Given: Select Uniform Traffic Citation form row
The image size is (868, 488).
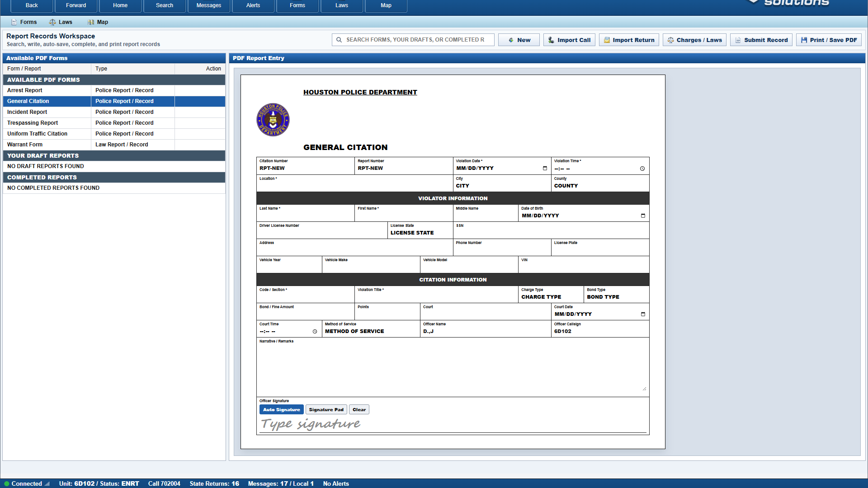Looking at the screenshot, I should click(114, 134).
